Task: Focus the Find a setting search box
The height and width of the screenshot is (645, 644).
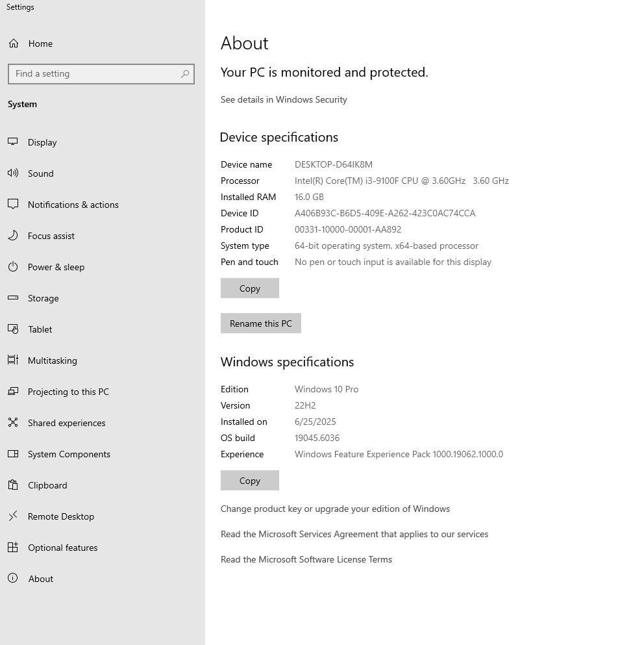Action: pos(101,74)
